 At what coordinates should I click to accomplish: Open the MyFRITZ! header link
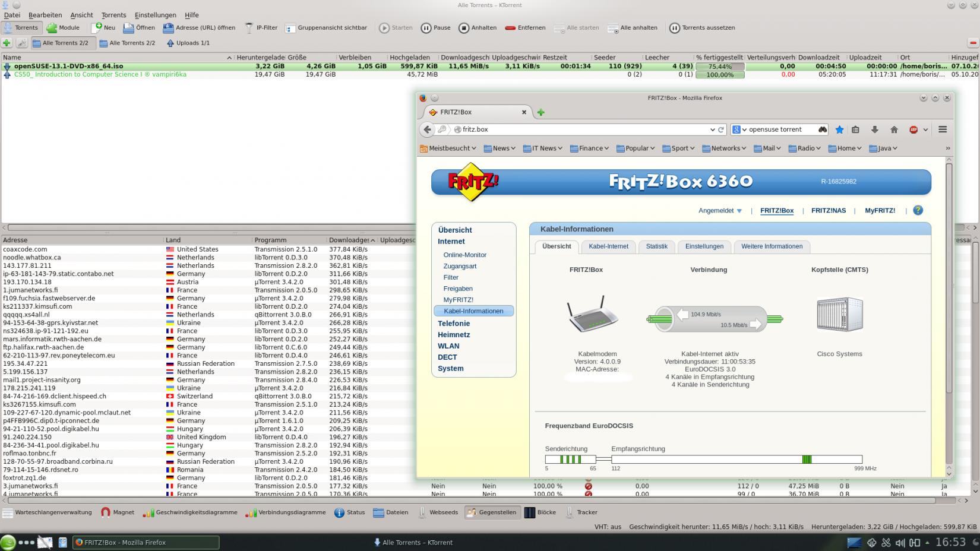coord(880,210)
